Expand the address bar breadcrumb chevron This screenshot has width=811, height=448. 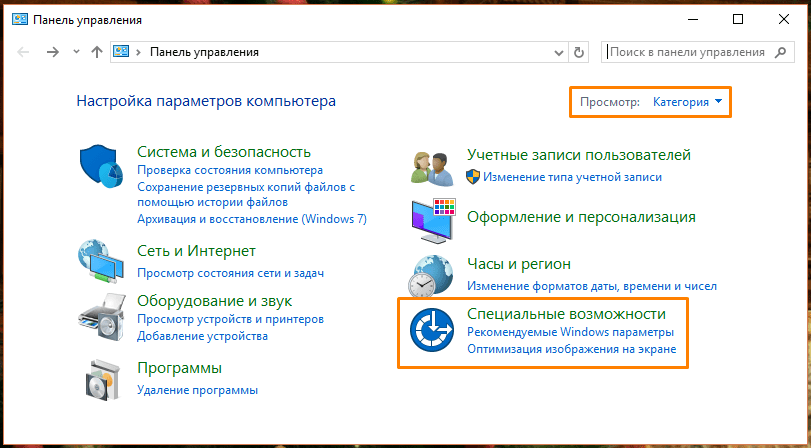(x=138, y=52)
